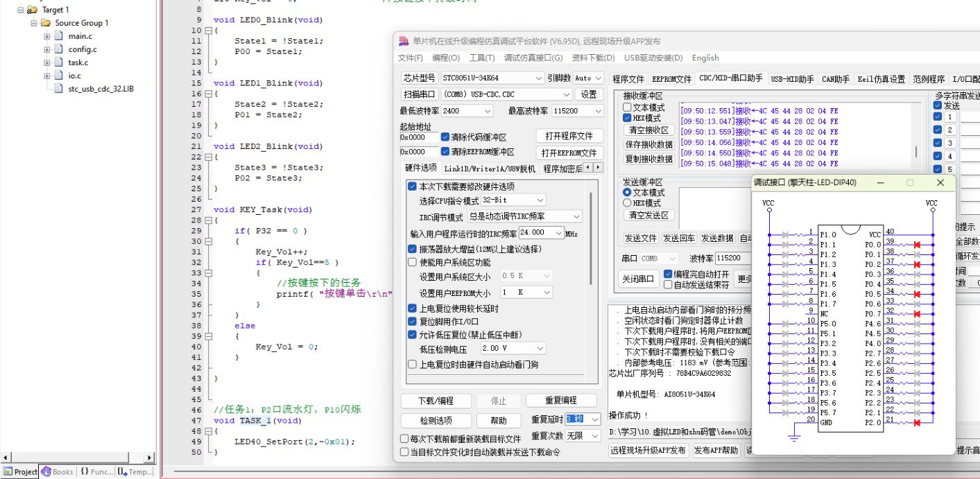Select HEX模式 radio in send buffer
Image resolution: width=980 pixels, height=479 pixels.
click(627, 203)
